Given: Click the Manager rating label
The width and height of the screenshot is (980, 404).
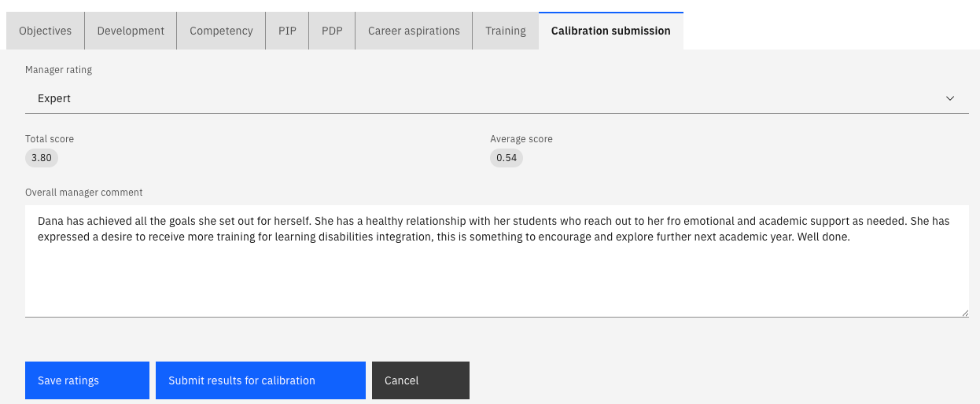Looking at the screenshot, I should tap(58, 70).
